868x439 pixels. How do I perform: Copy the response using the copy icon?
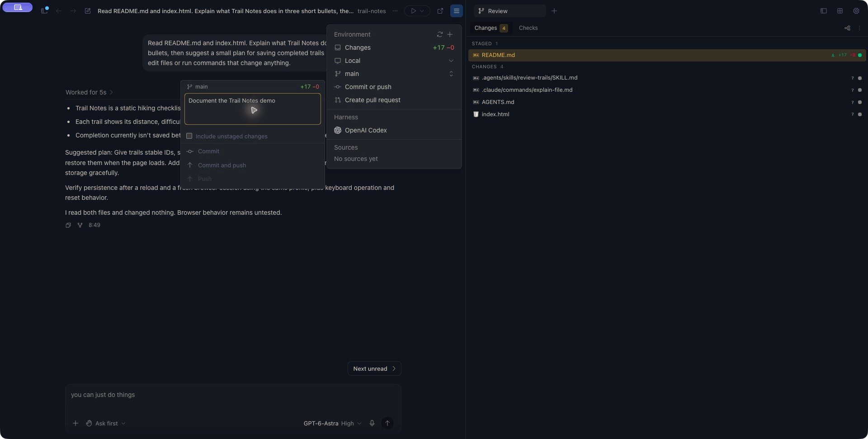[x=68, y=225]
